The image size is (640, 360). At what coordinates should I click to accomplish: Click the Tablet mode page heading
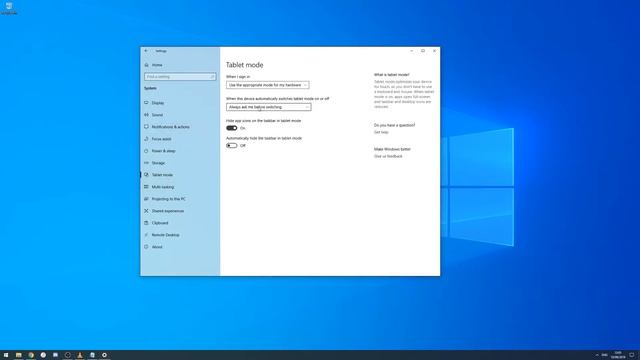pos(244,65)
